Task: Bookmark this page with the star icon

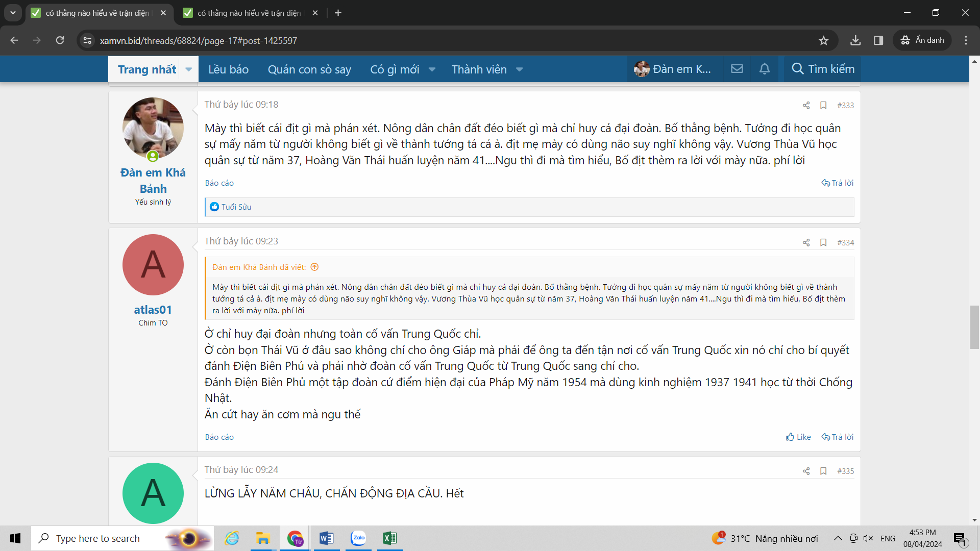Action: 823,40
